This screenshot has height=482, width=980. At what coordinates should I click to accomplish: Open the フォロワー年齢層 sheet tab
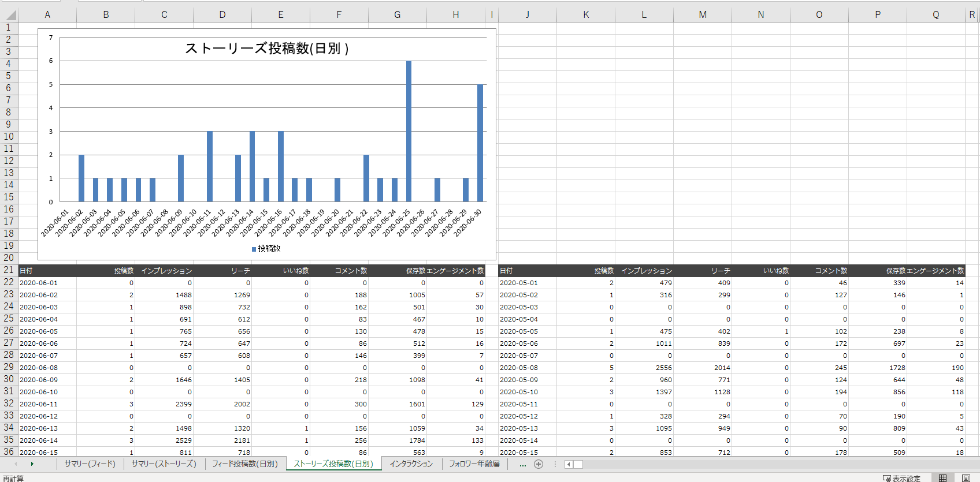click(474, 464)
